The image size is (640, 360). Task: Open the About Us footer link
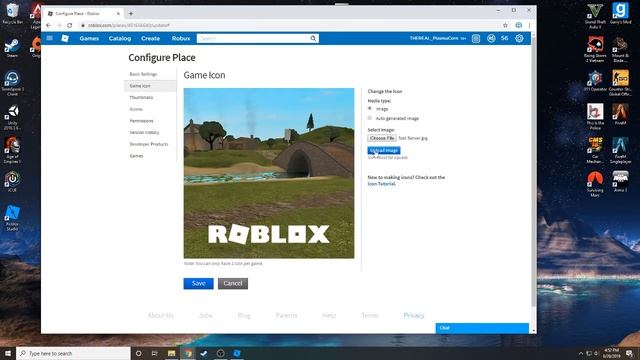point(160,315)
